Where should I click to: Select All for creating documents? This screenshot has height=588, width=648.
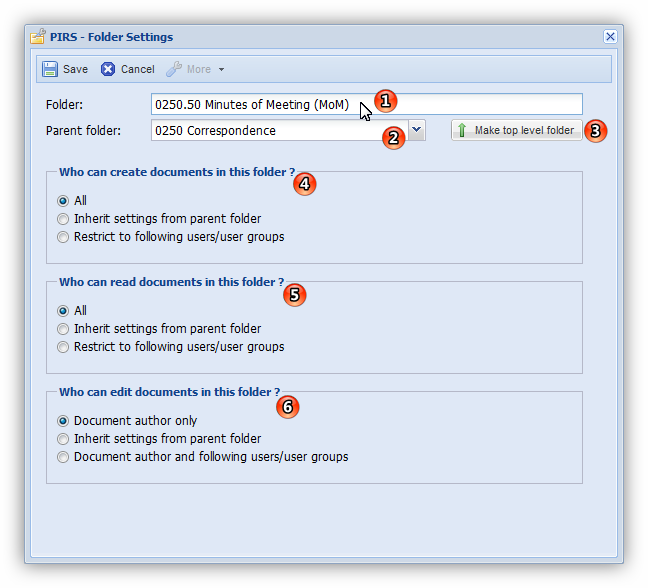tap(63, 201)
